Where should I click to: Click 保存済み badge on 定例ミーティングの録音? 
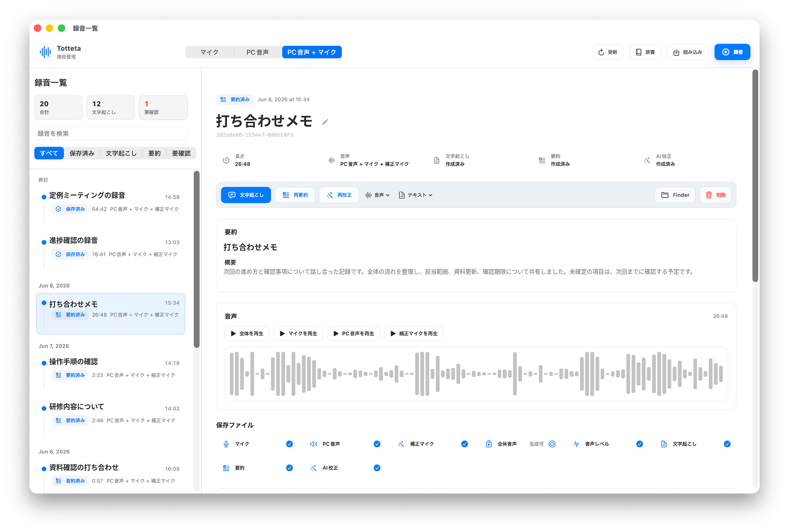71,209
